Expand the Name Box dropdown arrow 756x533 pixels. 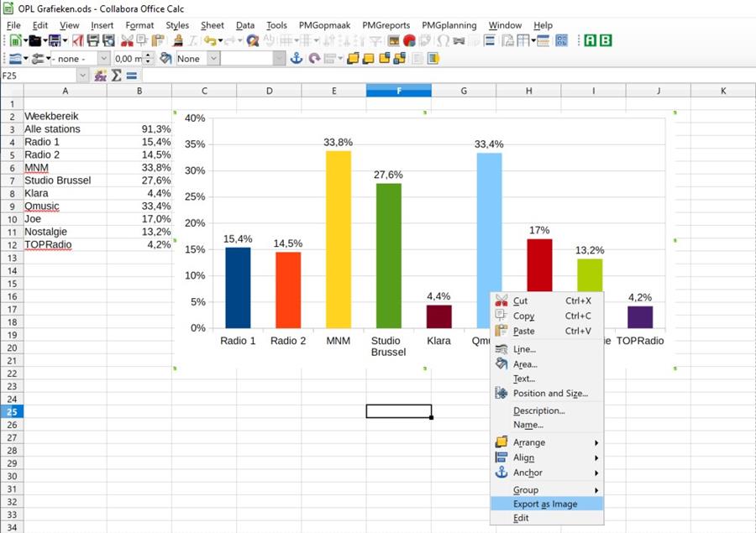82,76
